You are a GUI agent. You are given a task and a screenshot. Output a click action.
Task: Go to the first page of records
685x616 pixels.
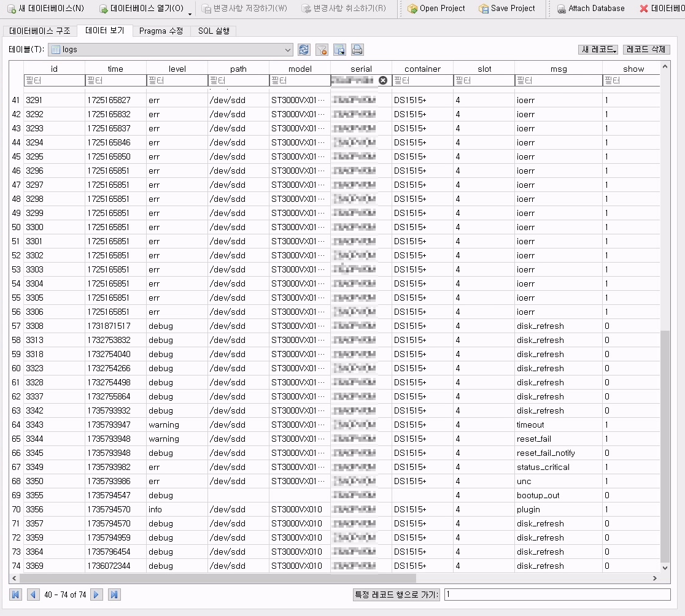pos(16,595)
